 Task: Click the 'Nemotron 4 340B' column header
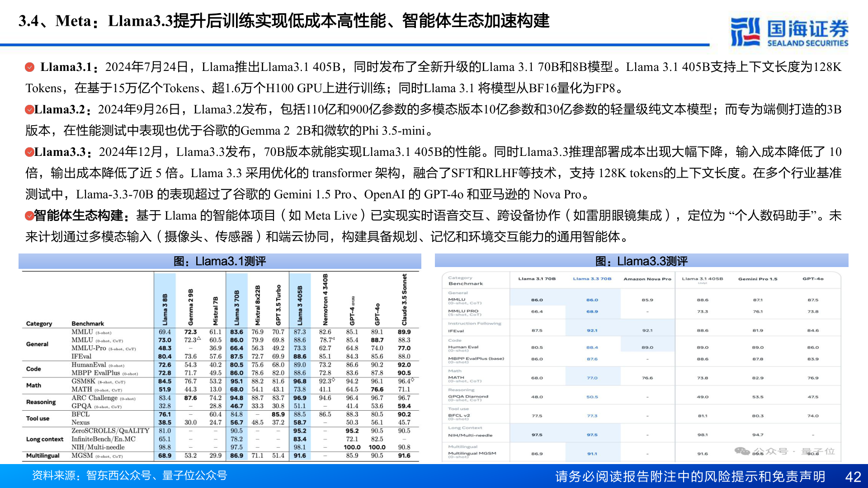[325, 300]
